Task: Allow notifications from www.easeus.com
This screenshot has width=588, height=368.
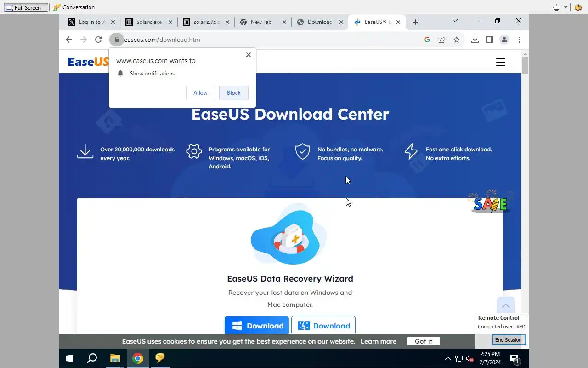Action: click(x=200, y=93)
